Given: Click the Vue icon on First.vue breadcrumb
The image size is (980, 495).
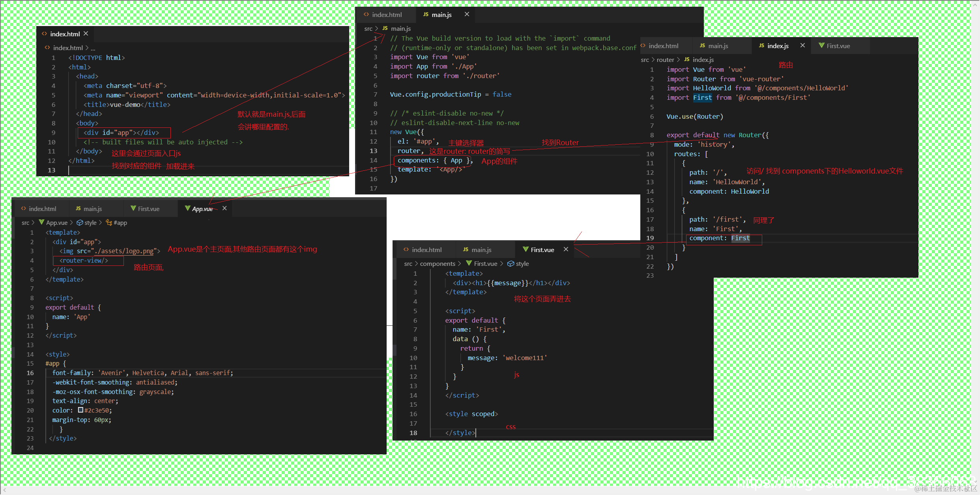Looking at the screenshot, I should [x=469, y=263].
